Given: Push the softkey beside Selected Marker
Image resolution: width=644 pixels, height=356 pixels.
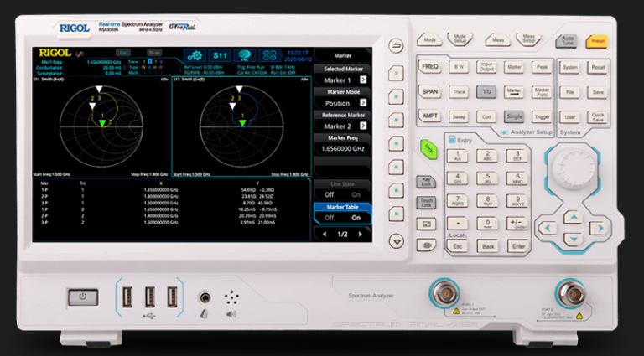Looking at the screenshot, I should pos(396,74).
